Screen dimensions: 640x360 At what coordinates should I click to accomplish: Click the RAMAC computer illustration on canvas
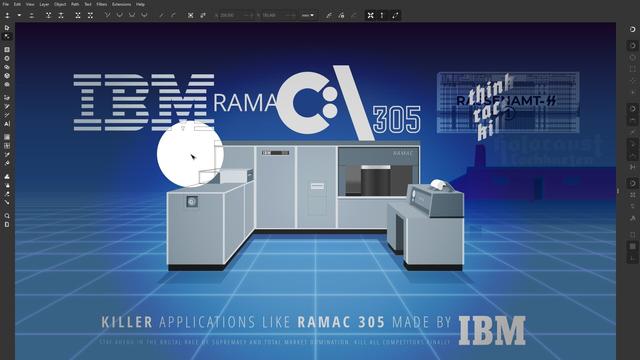(315, 206)
